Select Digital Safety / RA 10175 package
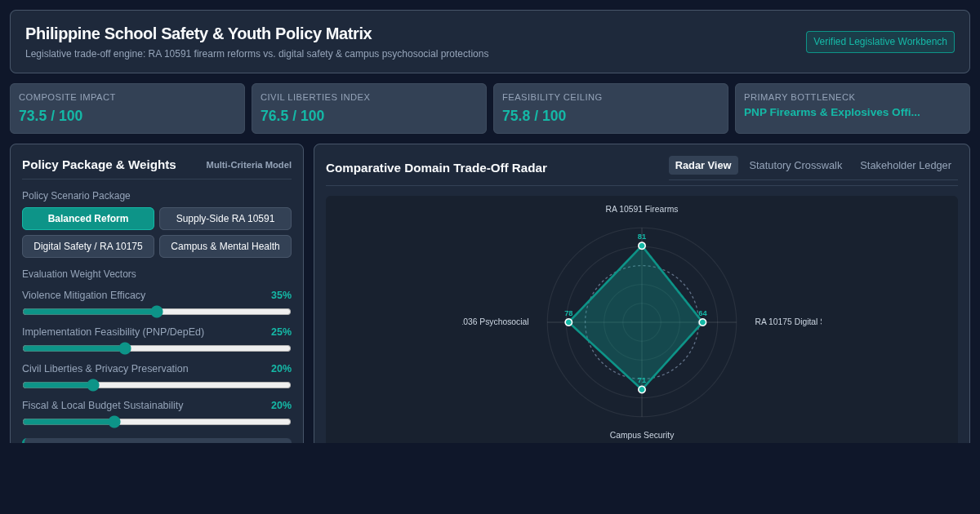 tap(88, 246)
